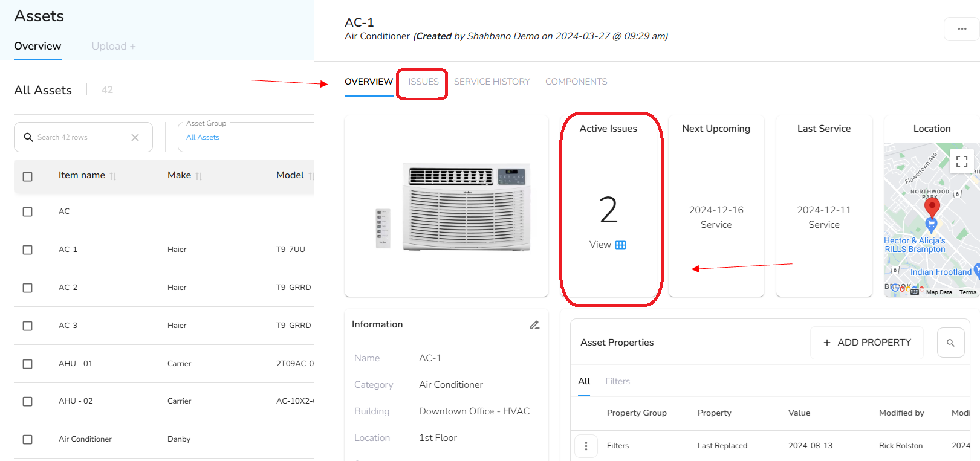Image resolution: width=980 pixels, height=461 pixels.
Task: Sort by Item name using sort arrows
Action: (x=113, y=176)
